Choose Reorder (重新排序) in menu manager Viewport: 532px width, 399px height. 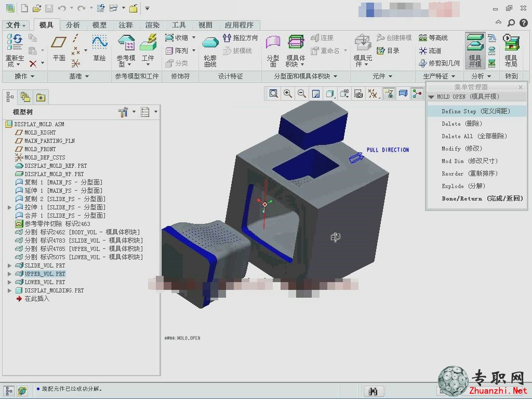point(470,174)
